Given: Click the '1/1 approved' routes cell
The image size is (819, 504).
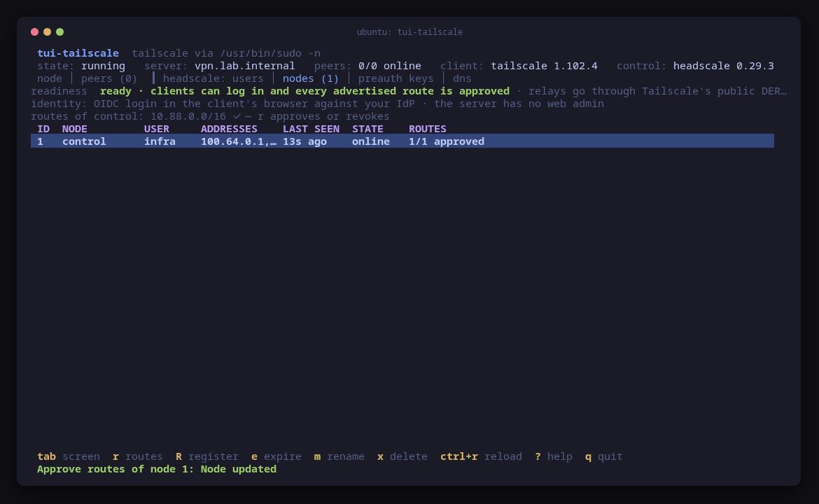Looking at the screenshot, I should 447,141.
